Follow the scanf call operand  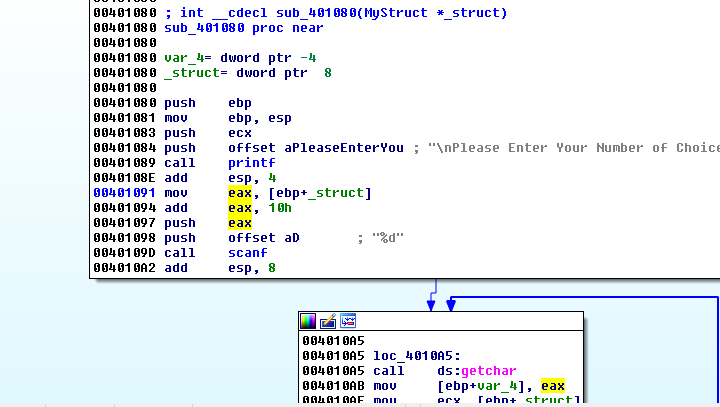tap(248, 253)
